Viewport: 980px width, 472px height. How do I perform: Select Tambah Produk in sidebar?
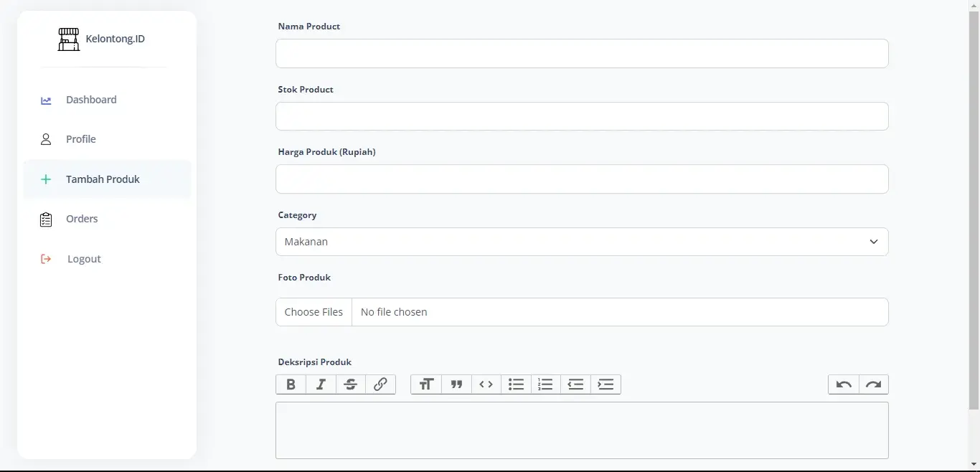click(x=107, y=179)
